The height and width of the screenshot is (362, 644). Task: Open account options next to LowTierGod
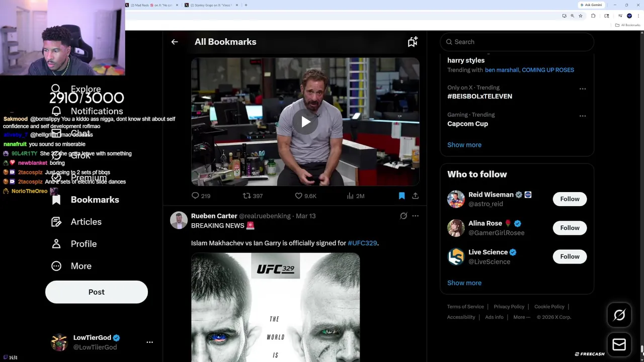point(149,342)
